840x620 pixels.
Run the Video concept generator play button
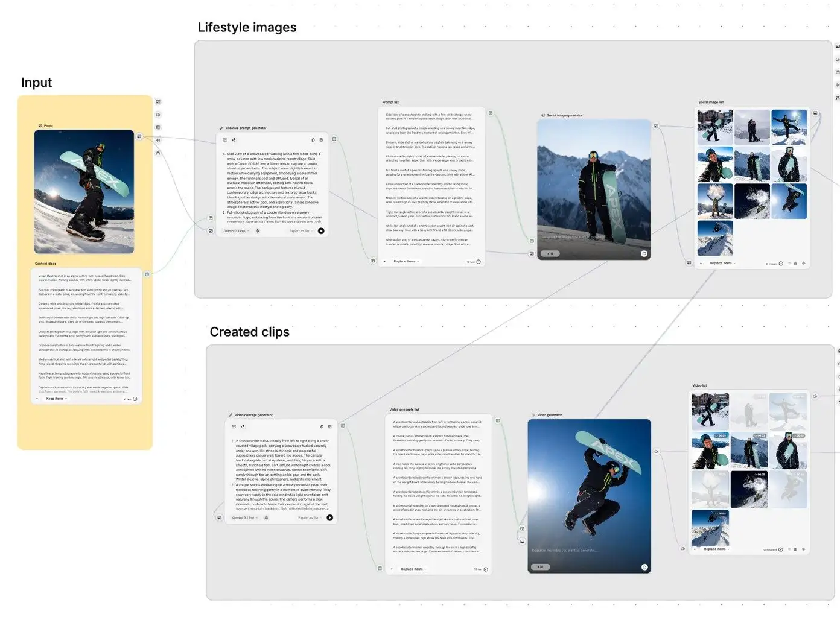click(x=329, y=517)
